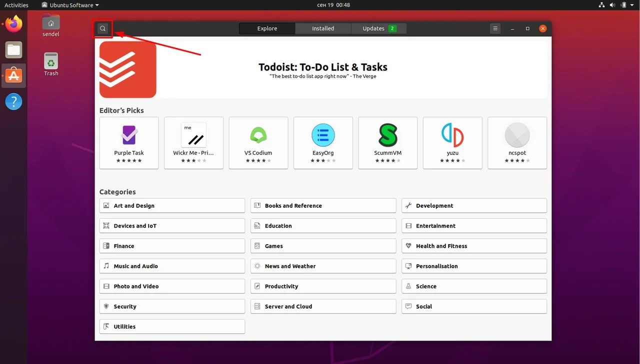Browse the Games category
The width and height of the screenshot is (640, 364).
tap(323, 246)
